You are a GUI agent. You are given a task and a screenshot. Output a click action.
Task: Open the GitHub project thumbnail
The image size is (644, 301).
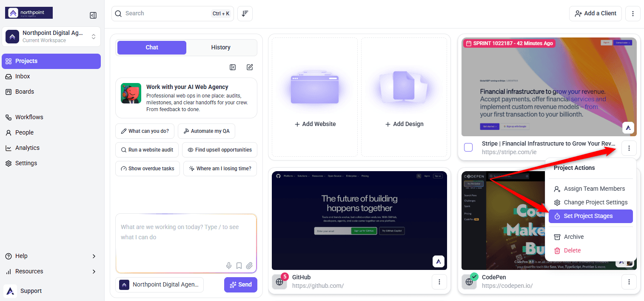click(x=359, y=221)
